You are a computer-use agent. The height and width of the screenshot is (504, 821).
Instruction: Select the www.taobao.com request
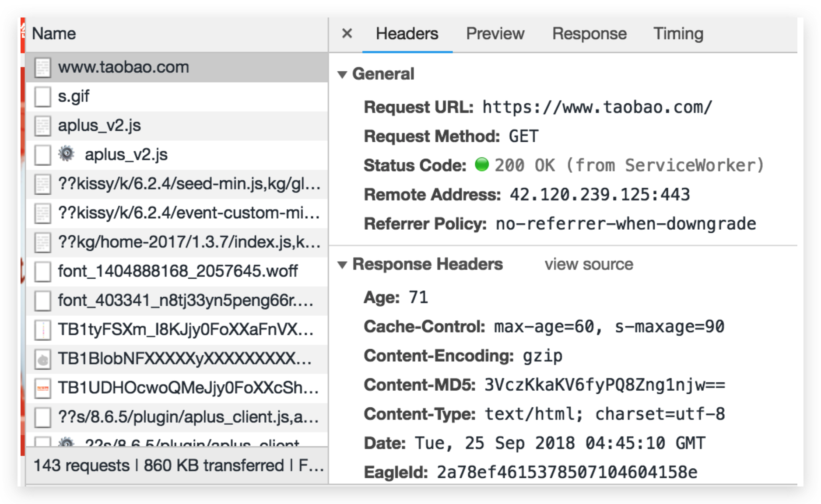pos(177,67)
